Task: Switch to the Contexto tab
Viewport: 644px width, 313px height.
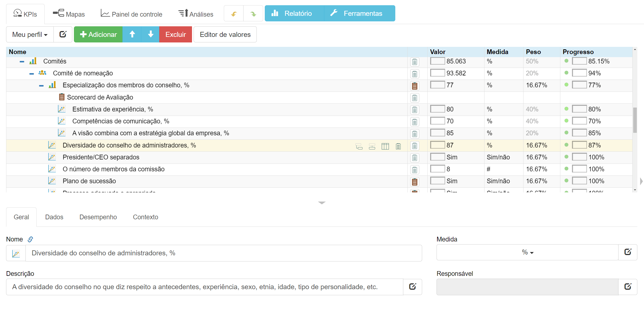Action: pyautogui.click(x=145, y=217)
